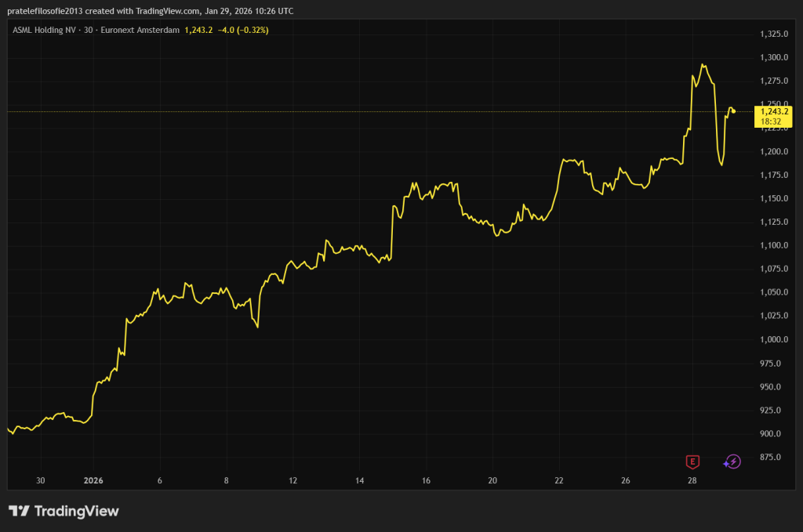Click the pratelefilosofie2013 username in header
803x532 pixels.
(49, 9)
